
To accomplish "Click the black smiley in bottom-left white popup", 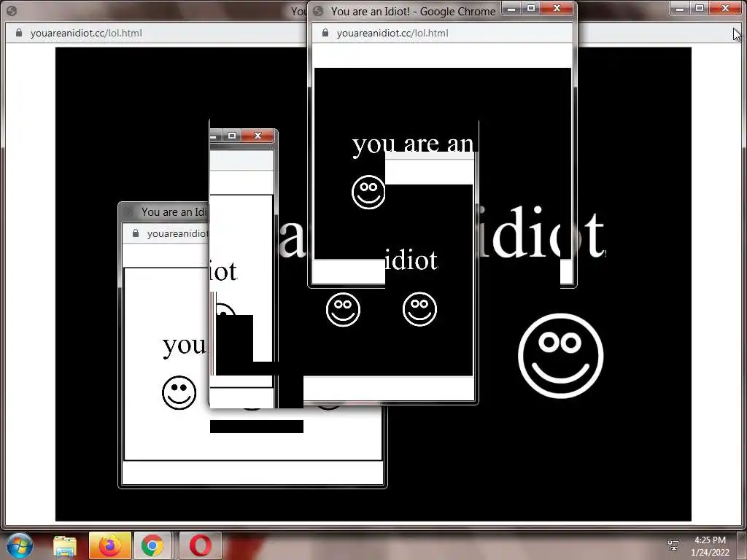I will point(179,392).
